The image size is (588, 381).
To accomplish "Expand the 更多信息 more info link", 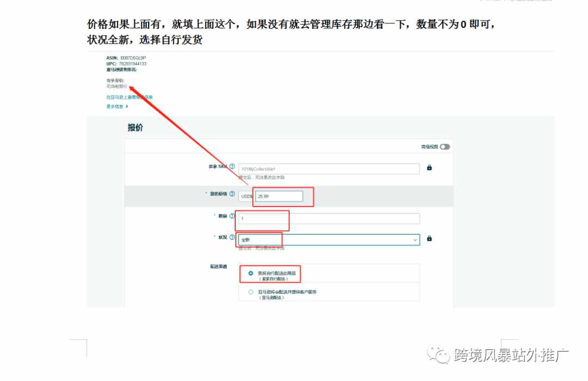I will coord(117,107).
